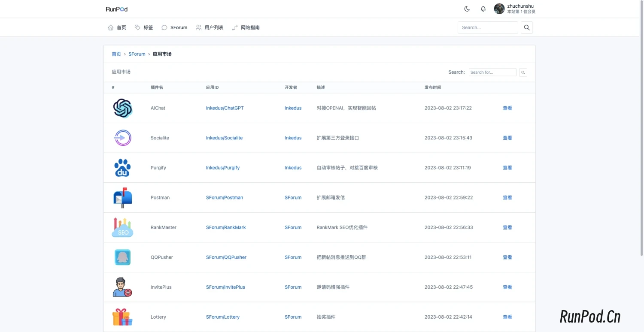
Task: Click zhuchunshu username text
Action: [x=520, y=6]
